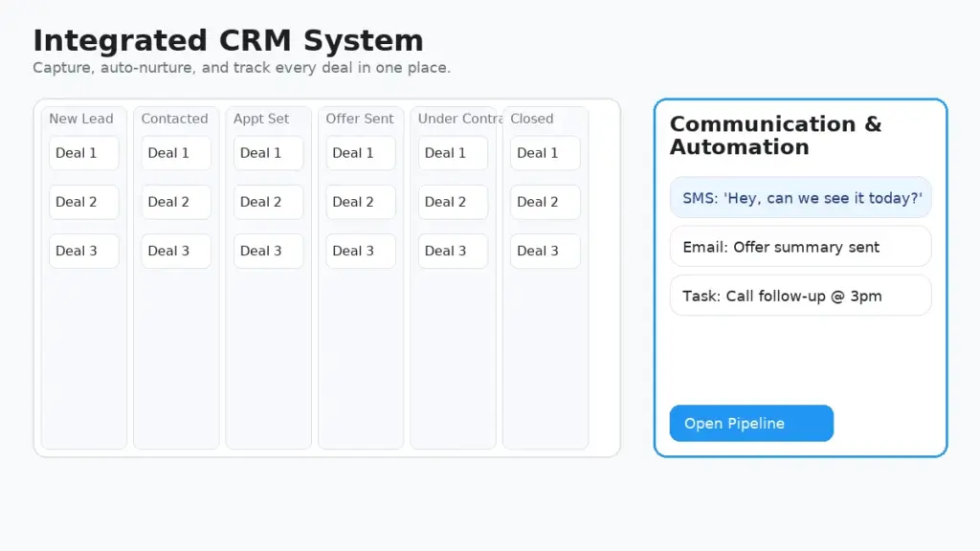Click Deal 3 in the Contacted column

click(176, 251)
